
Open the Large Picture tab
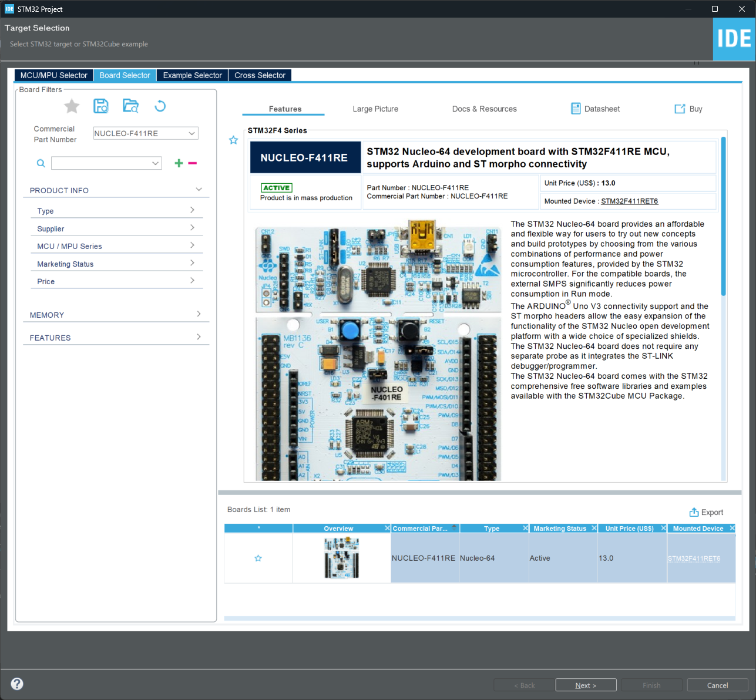click(x=375, y=109)
